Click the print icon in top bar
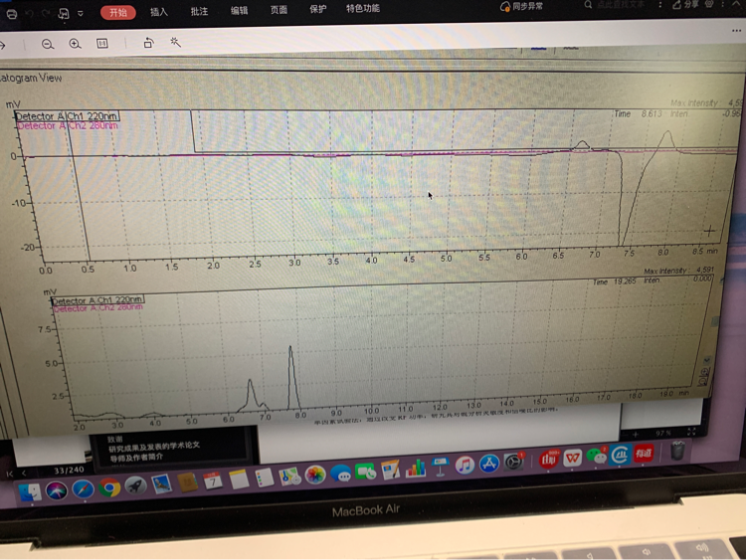Viewport: 746px width, 560px height. (x=12, y=14)
